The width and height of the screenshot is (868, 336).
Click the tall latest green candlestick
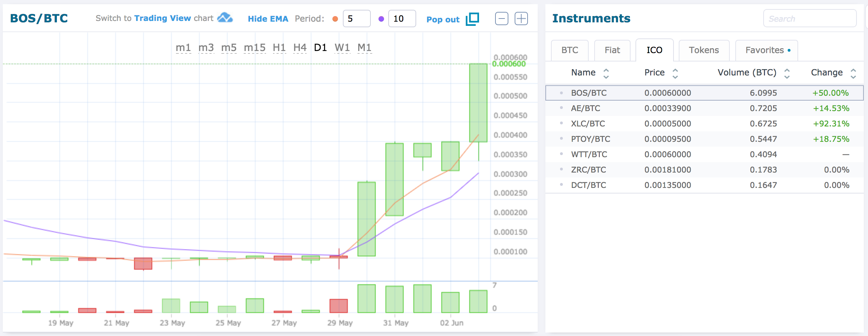[x=478, y=103]
